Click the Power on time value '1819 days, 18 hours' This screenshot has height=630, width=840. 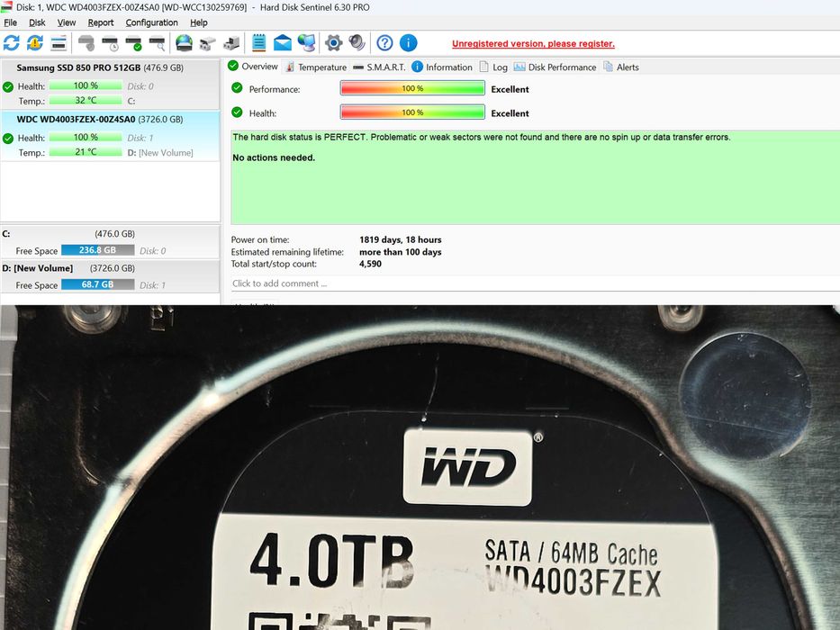[400, 240]
